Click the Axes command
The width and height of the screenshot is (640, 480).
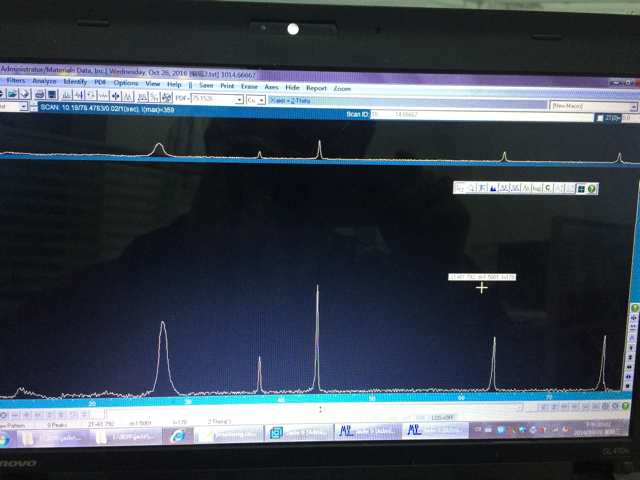(271, 87)
